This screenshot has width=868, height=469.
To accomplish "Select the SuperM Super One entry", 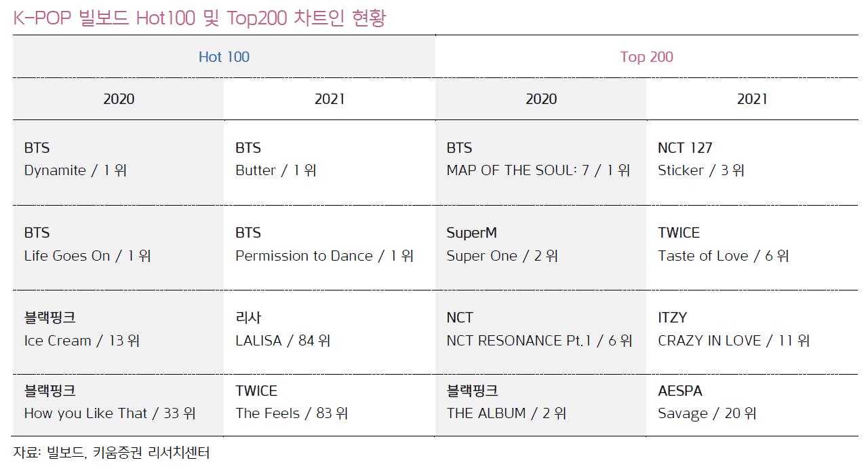I will [x=540, y=247].
